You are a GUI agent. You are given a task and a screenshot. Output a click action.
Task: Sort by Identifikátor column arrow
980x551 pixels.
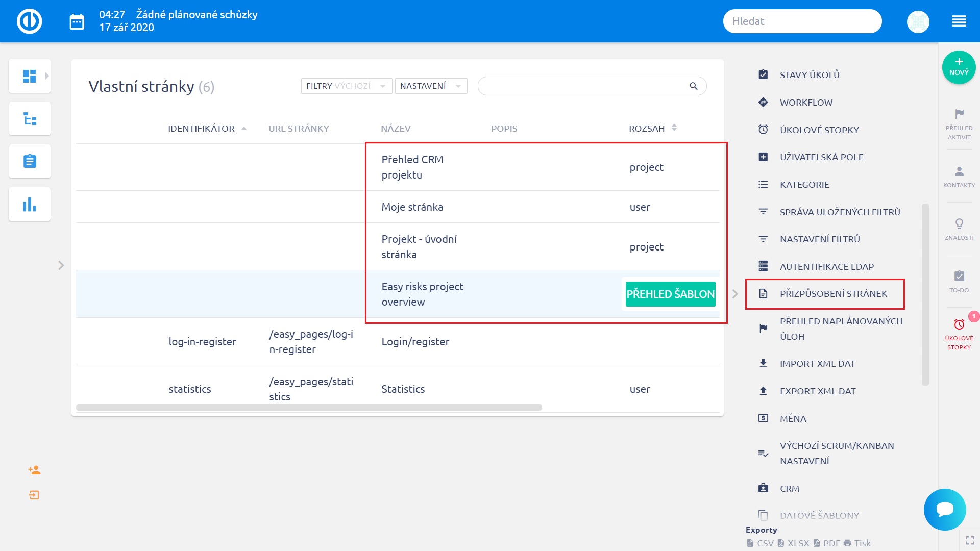pyautogui.click(x=244, y=129)
